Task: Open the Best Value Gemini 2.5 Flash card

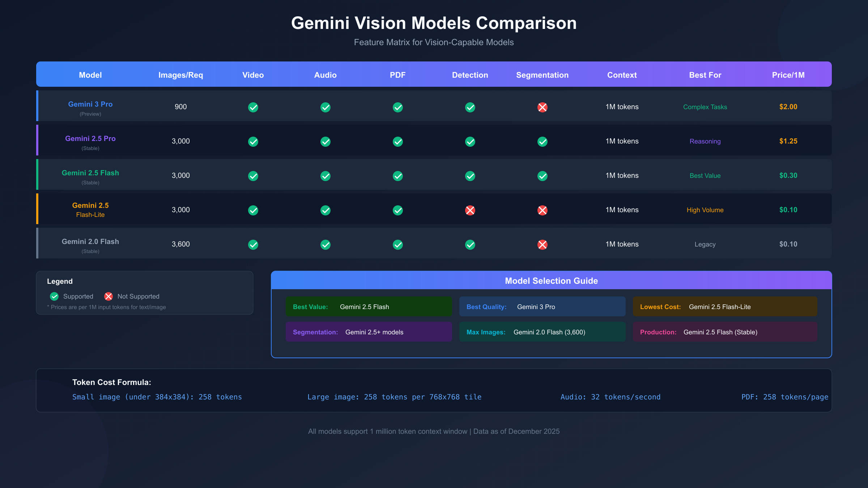Action: [369, 306]
